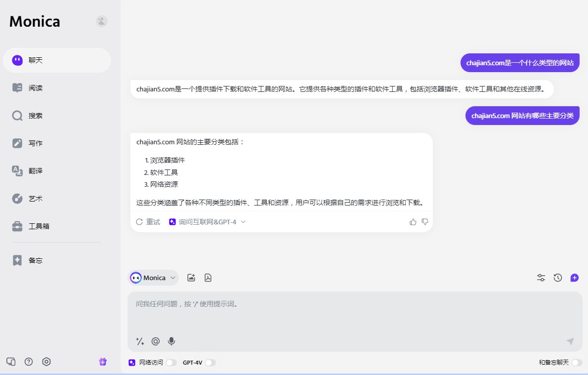588x375 pixels.
Task: Toggle the 和备忘聊天 switch
Action: pos(577,363)
